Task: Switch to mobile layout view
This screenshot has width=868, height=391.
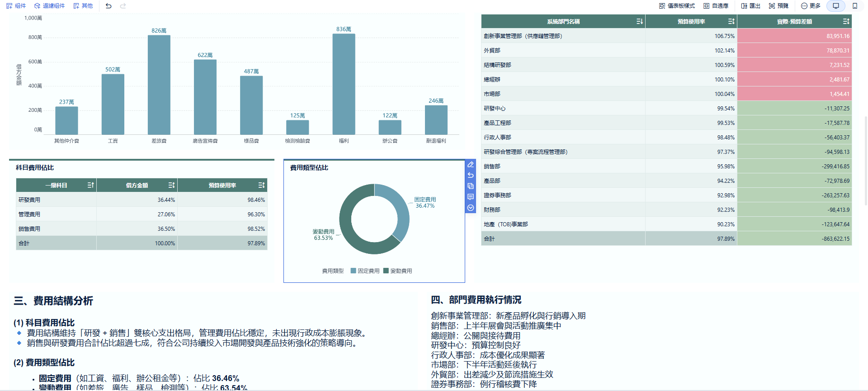Action: 855,6
